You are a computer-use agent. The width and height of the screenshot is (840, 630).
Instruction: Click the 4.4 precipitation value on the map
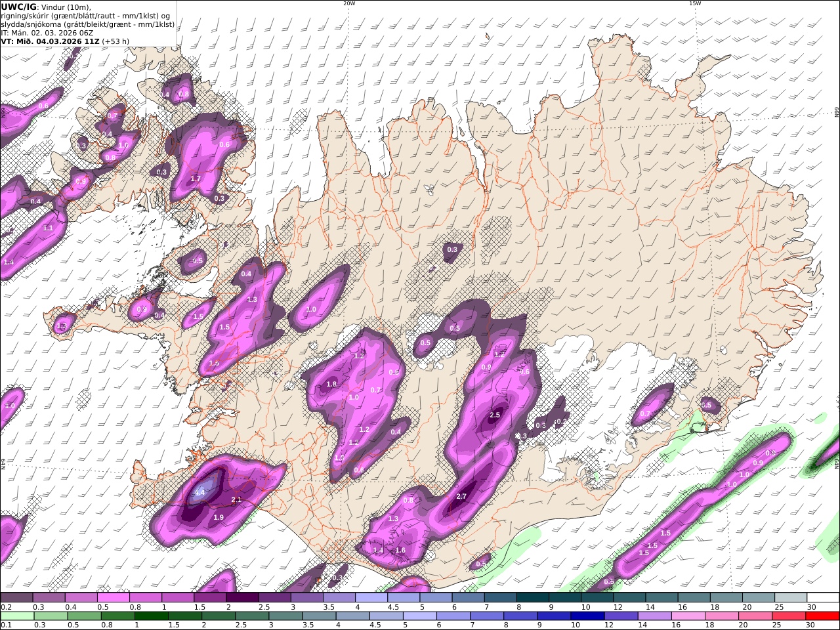pyautogui.click(x=200, y=492)
